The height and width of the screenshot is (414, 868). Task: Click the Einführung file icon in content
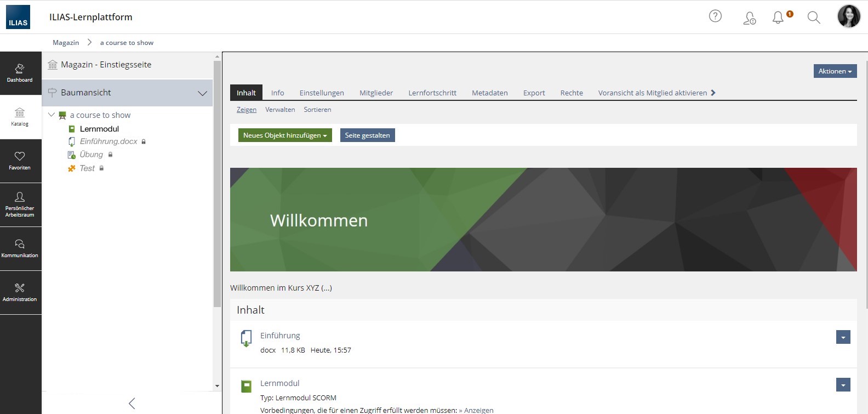[247, 338]
